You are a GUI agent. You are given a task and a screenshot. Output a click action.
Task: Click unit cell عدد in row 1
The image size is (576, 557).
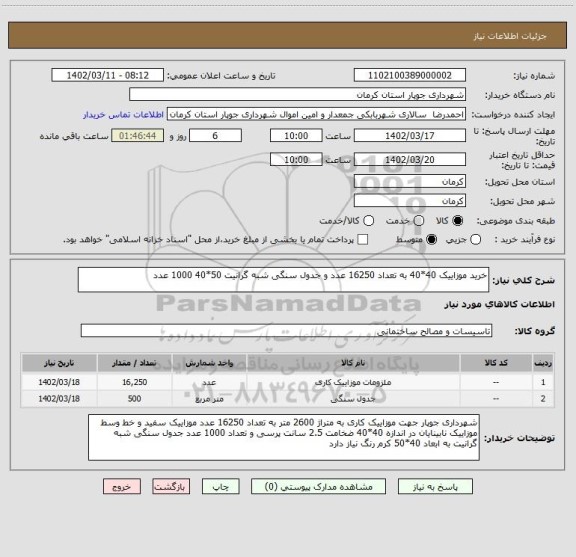click(209, 382)
